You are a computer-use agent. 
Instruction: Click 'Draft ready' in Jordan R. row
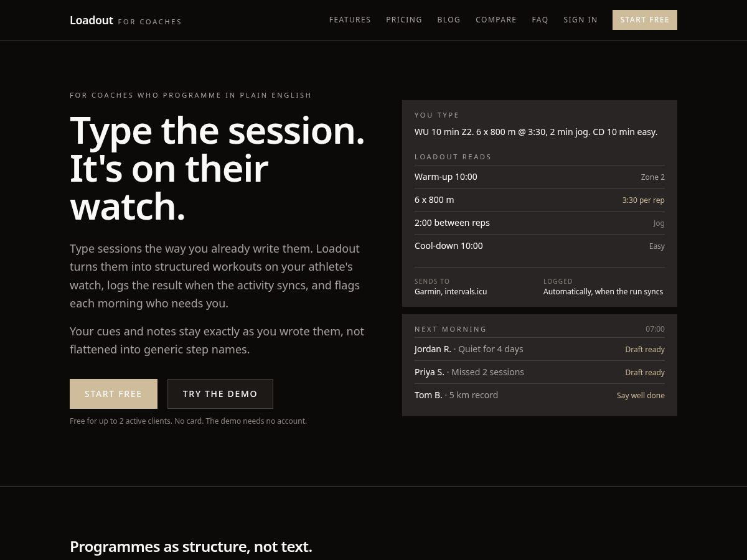click(645, 350)
